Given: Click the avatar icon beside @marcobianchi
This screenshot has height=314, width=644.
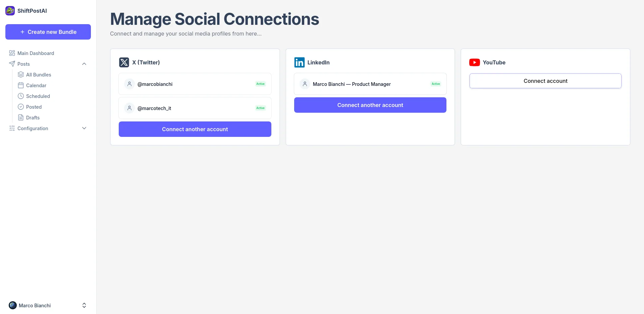Looking at the screenshot, I should [x=129, y=84].
